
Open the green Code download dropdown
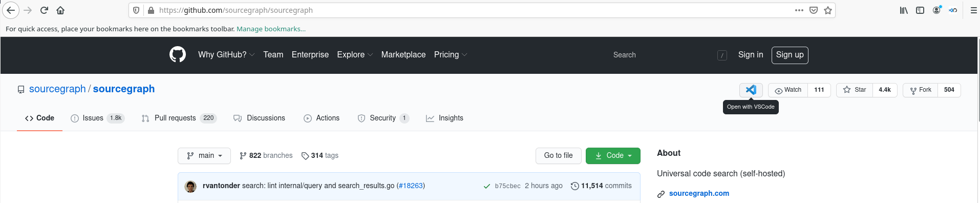pos(613,156)
